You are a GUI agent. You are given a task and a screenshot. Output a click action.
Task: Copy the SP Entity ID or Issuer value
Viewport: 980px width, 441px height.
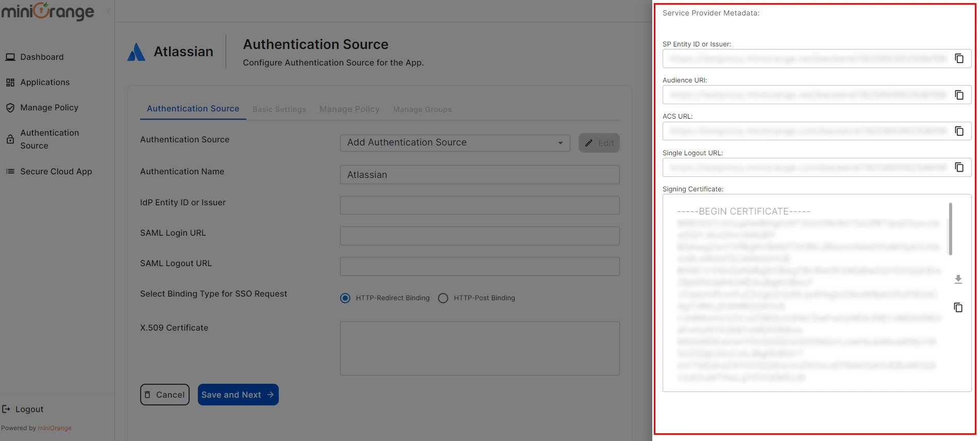tap(959, 58)
